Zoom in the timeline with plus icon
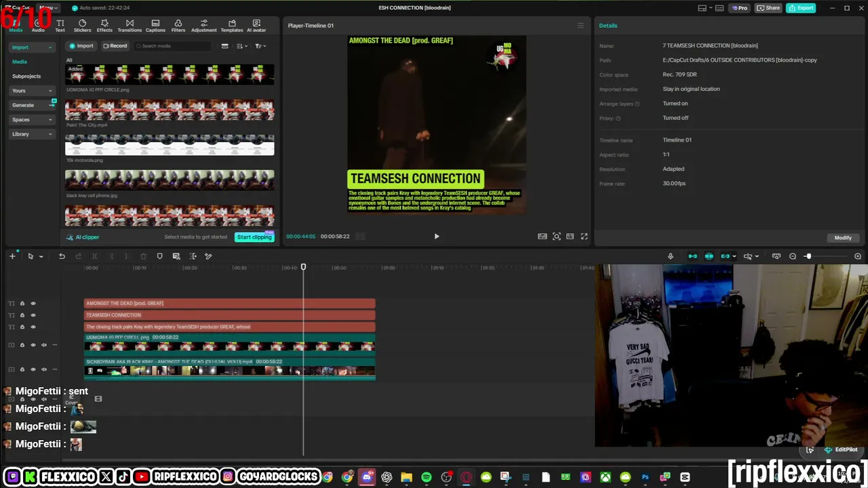 click(x=858, y=256)
